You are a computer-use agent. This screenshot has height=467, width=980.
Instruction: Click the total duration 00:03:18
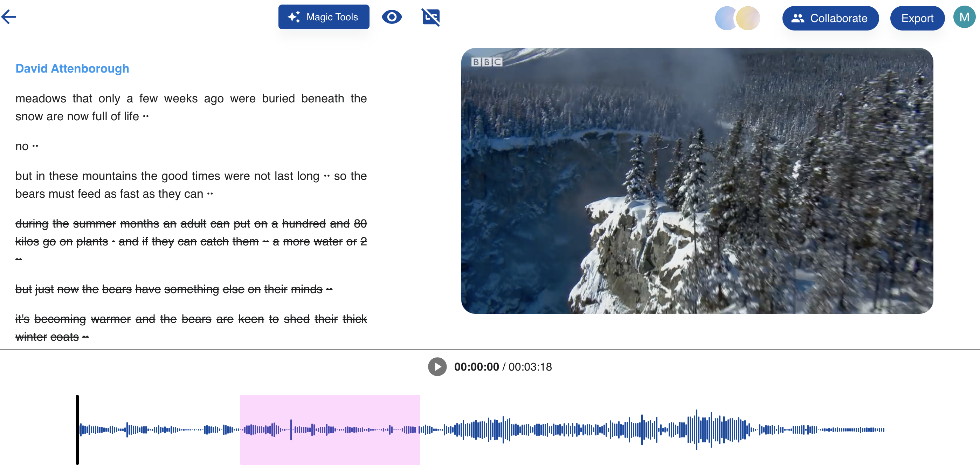[530, 366]
